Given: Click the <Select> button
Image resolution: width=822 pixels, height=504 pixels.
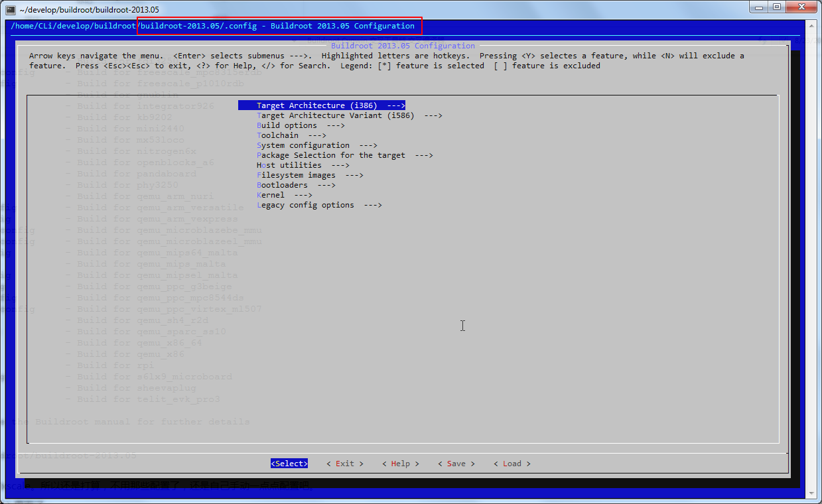Looking at the screenshot, I should [x=289, y=464].
